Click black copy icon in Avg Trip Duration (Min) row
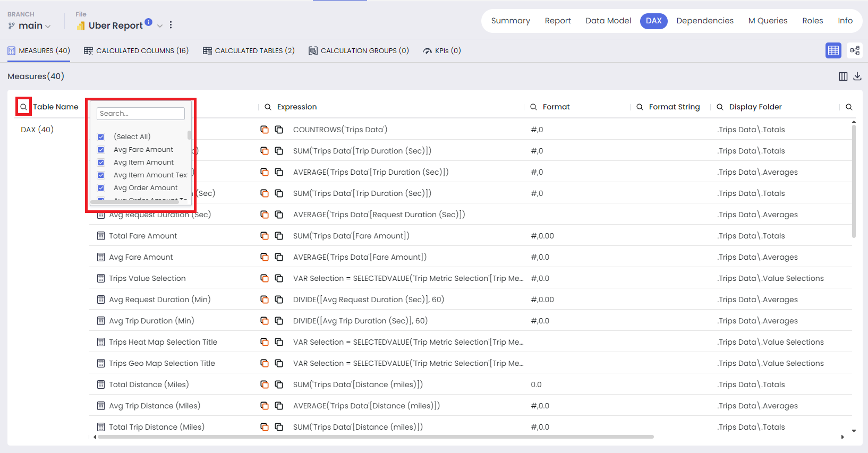868x453 pixels. click(x=279, y=321)
